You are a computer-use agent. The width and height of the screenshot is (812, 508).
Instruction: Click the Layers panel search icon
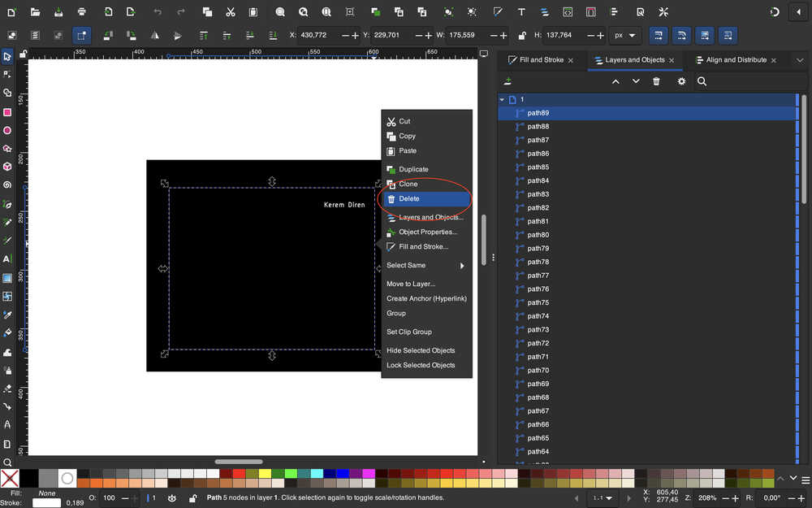point(702,81)
